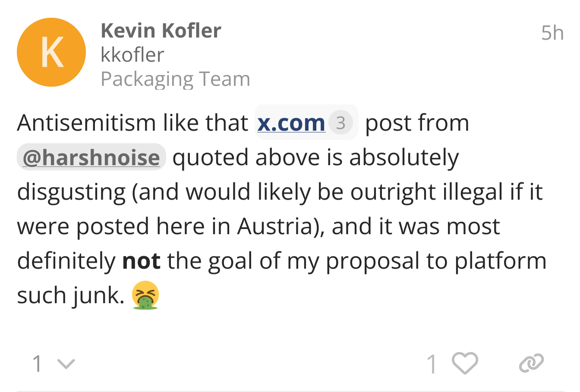Click the kkofler username
The width and height of the screenshot is (580, 392).
tap(132, 55)
